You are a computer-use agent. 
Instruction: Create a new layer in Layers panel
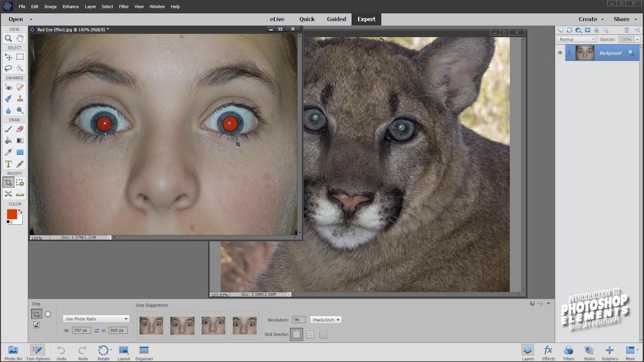(x=560, y=31)
